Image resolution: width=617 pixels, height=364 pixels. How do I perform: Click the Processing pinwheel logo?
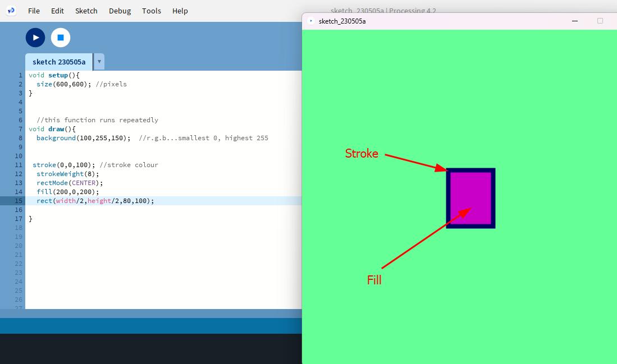(11, 10)
